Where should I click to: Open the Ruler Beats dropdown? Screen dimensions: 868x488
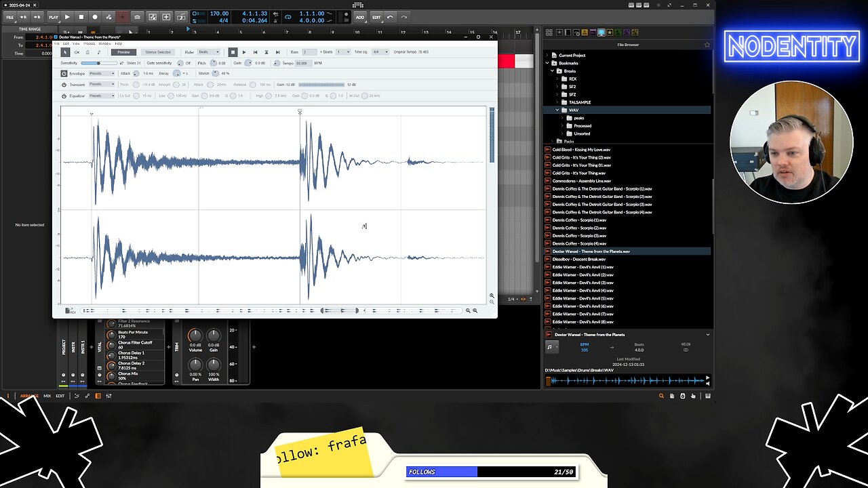pyautogui.click(x=208, y=52)
